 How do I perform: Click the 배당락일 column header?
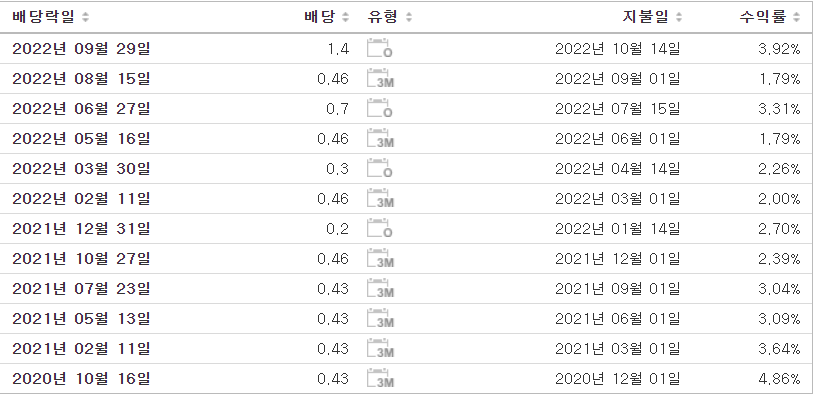[44, 17]
